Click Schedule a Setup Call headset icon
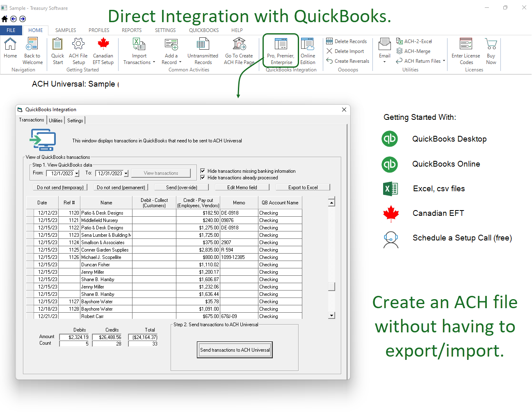 391,240
